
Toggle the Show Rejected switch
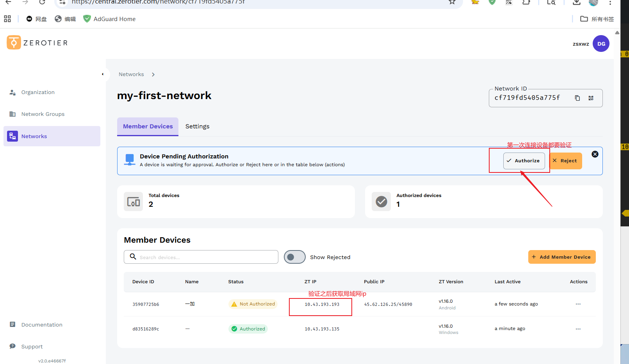click(295, 257)
